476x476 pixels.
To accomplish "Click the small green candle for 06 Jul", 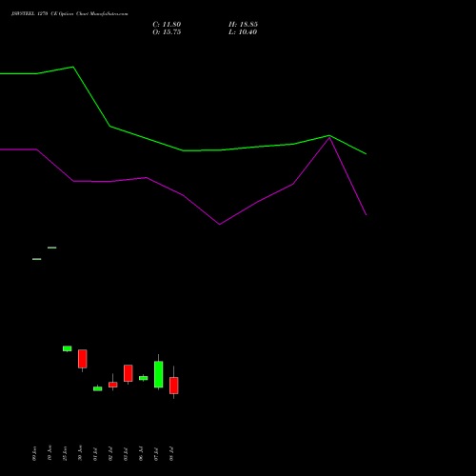I will pyautogui.click(x=144, y=378).
